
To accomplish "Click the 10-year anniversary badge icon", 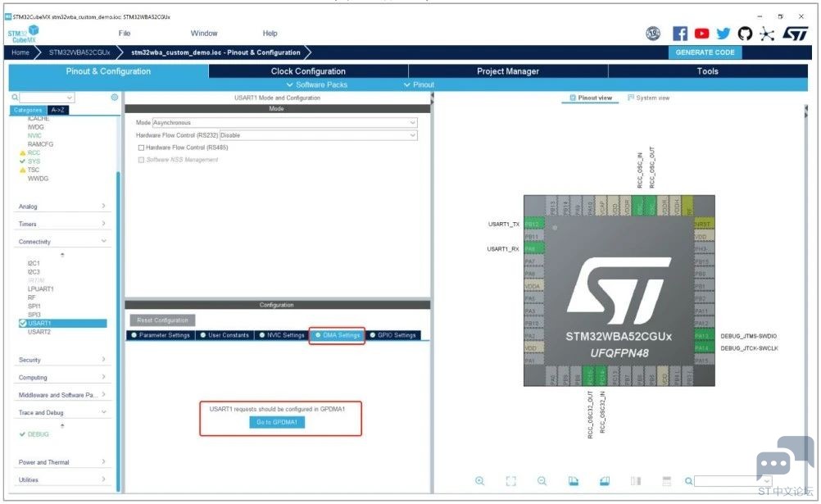I will coord(653,34).
